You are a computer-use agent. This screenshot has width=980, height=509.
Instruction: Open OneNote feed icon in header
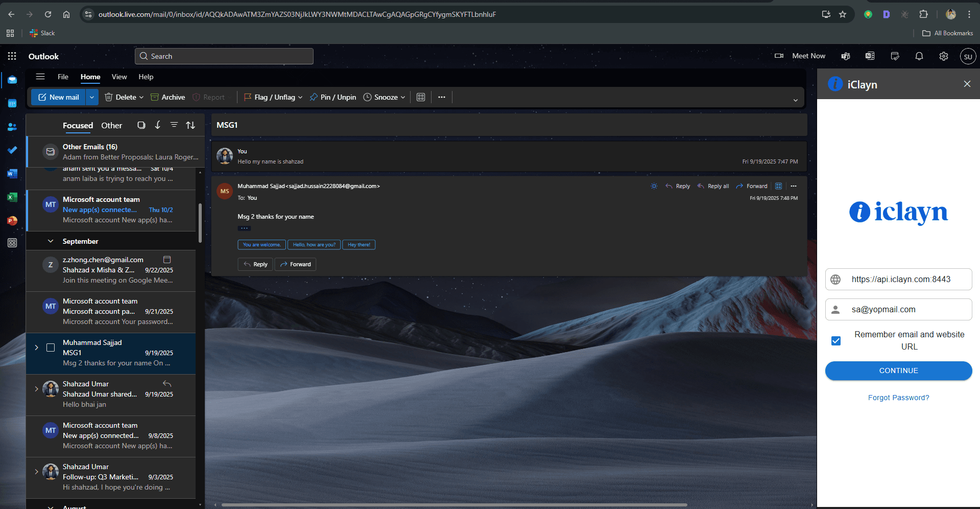(870, 56)
